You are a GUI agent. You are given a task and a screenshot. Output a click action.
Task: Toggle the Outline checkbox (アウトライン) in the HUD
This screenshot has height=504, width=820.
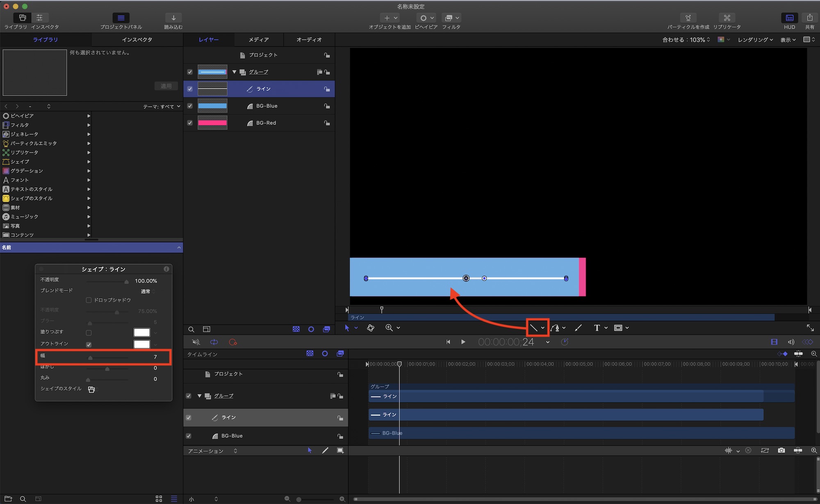click(89, 345)
